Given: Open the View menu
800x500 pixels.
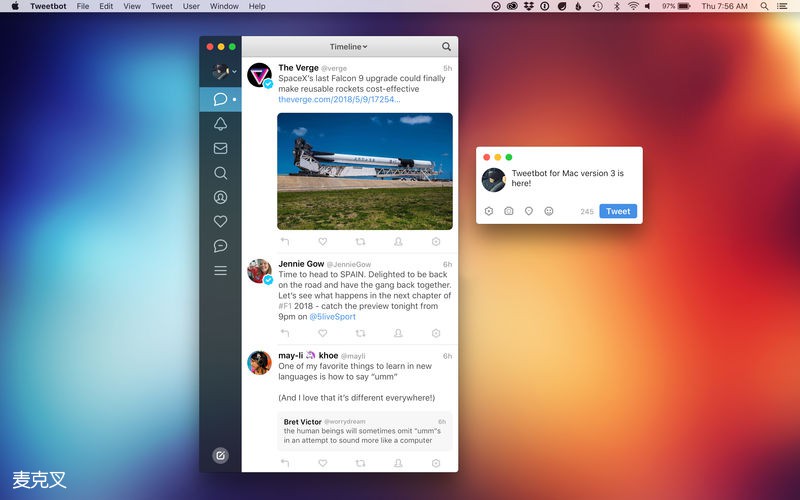Looking at the screenshot, I should tap(132, 6).
